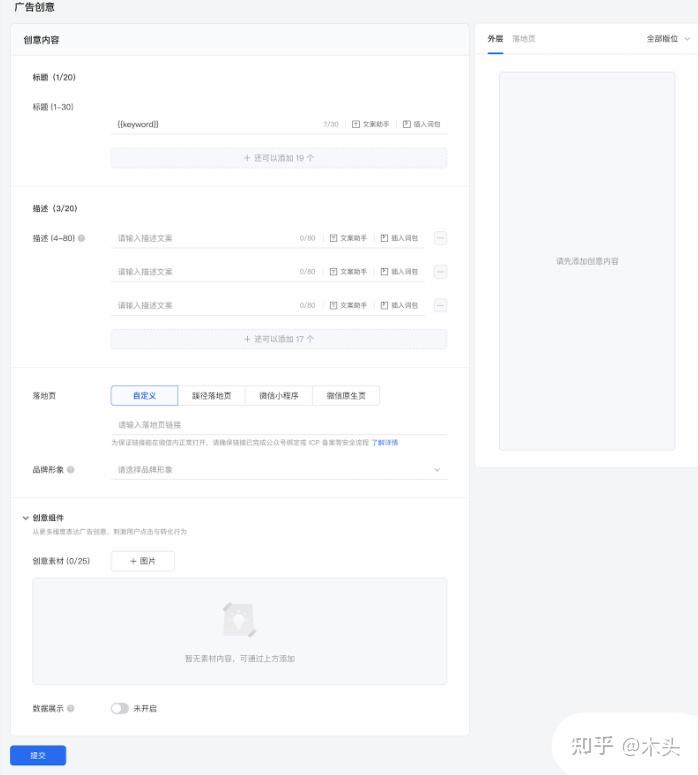Open 文案助手 for the first 描述 field
This screenshot has height=775, width=698.
(x=334, y=239)
